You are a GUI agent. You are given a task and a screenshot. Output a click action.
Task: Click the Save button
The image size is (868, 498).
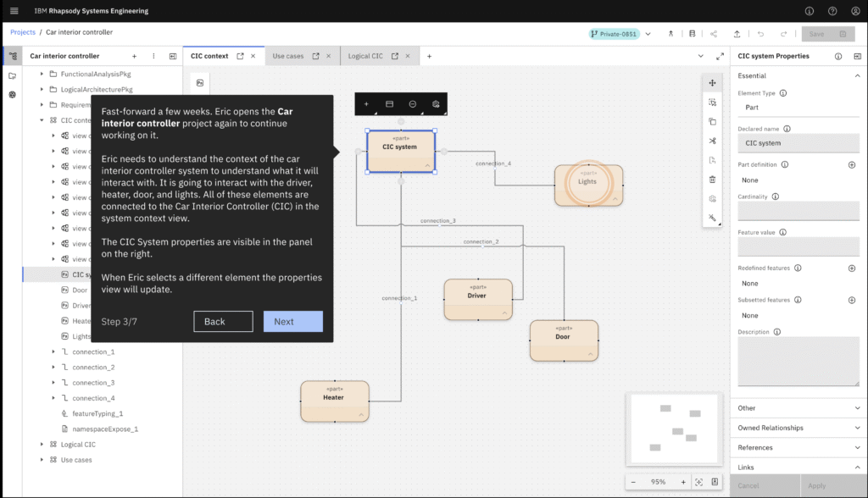tap(827, 34)
